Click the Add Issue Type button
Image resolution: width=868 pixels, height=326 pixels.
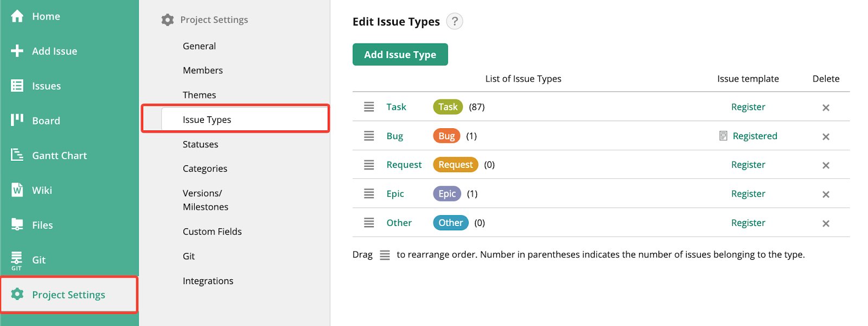pos(400,54)
